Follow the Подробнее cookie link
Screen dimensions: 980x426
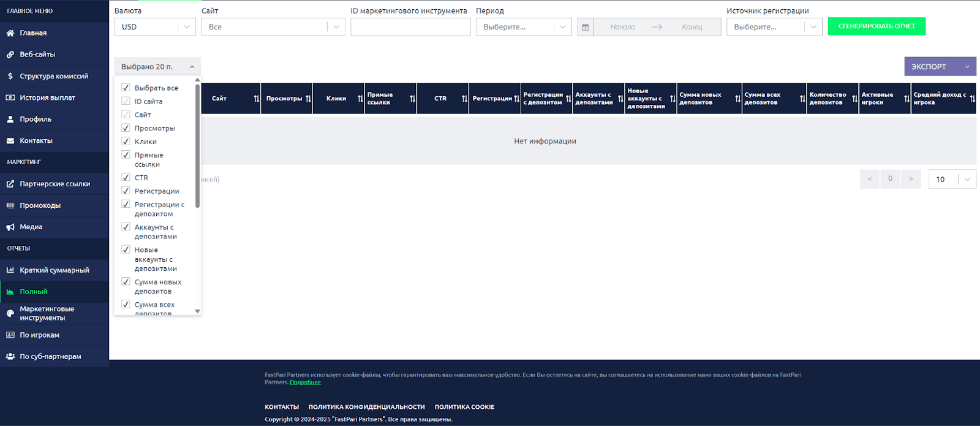305,382
